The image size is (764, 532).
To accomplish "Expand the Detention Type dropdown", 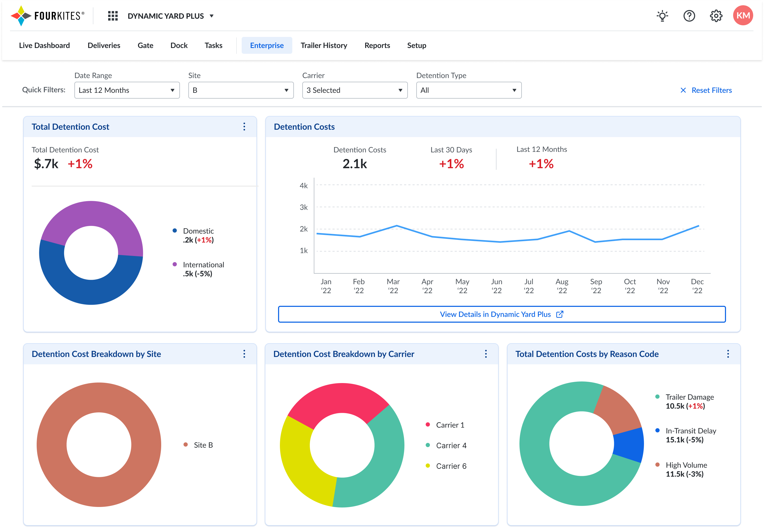I will [469, 90].
